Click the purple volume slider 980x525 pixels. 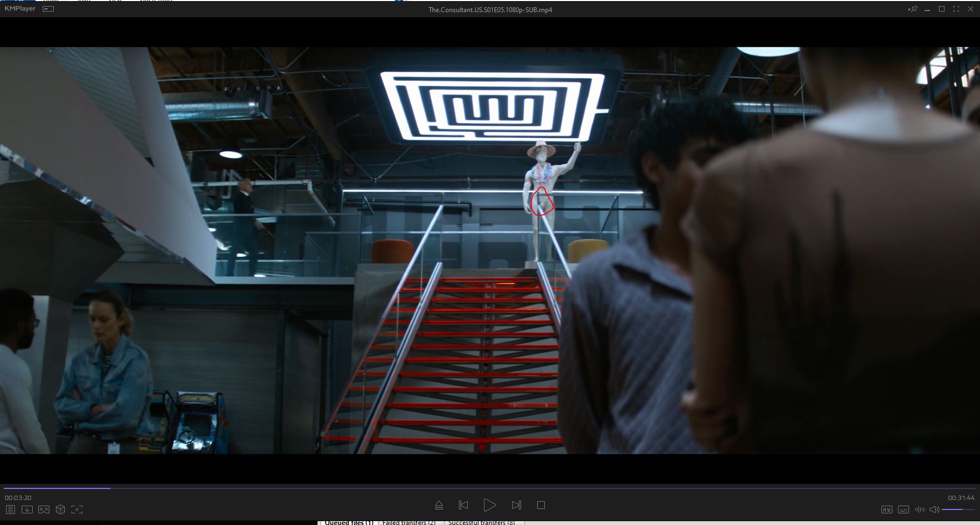[958, 509]
